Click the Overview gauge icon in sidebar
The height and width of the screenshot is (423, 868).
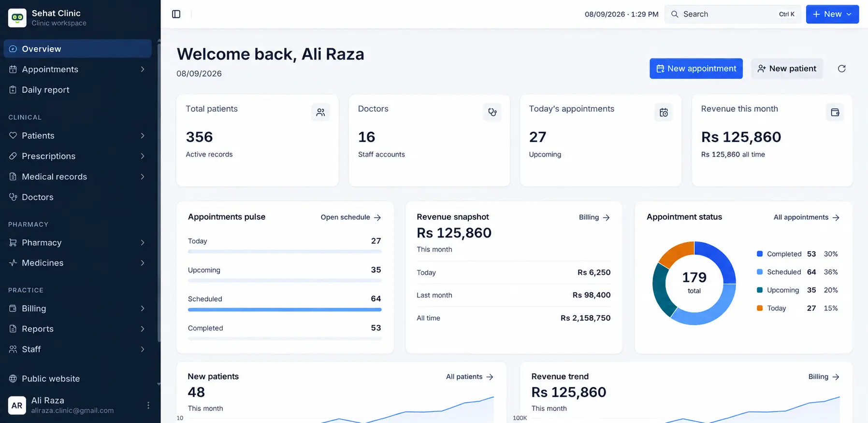(x=13, y=49)
